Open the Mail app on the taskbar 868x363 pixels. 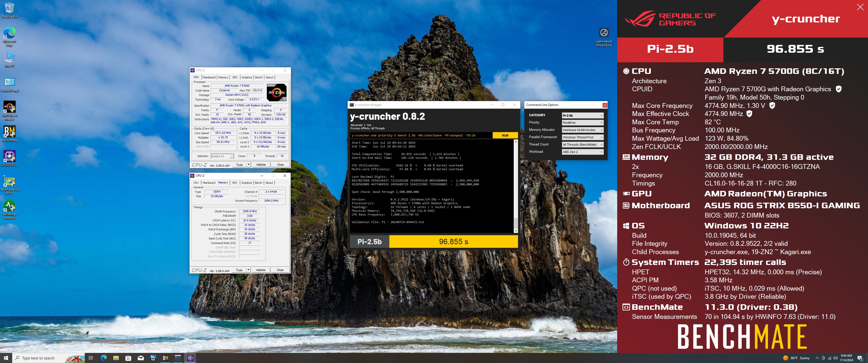[141, 358]
